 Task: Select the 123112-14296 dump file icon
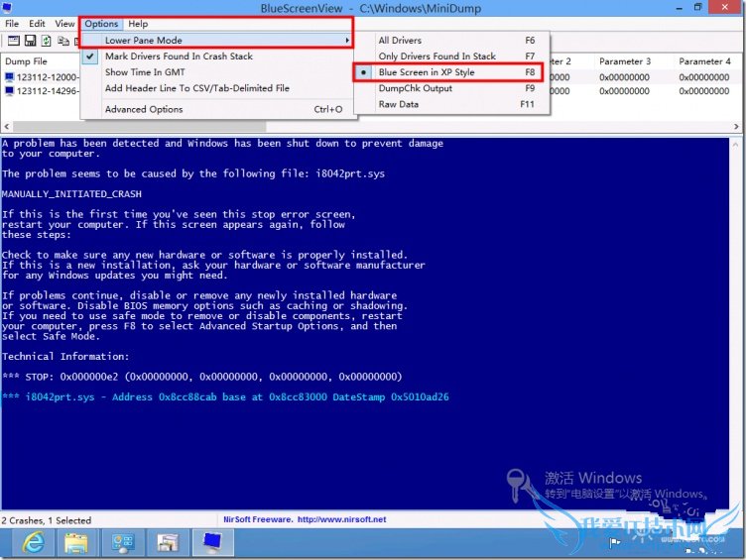[9, 91]
